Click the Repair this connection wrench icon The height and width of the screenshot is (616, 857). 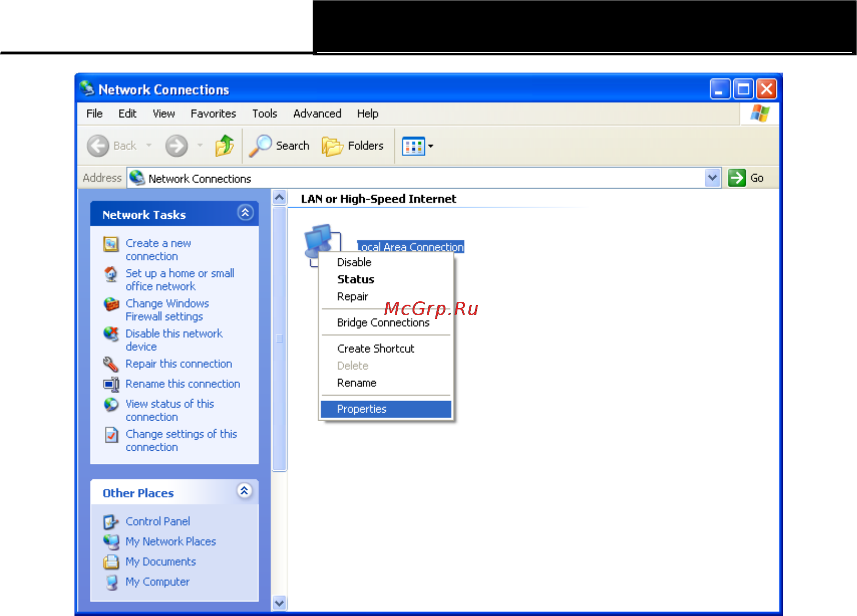pos(111,364)
